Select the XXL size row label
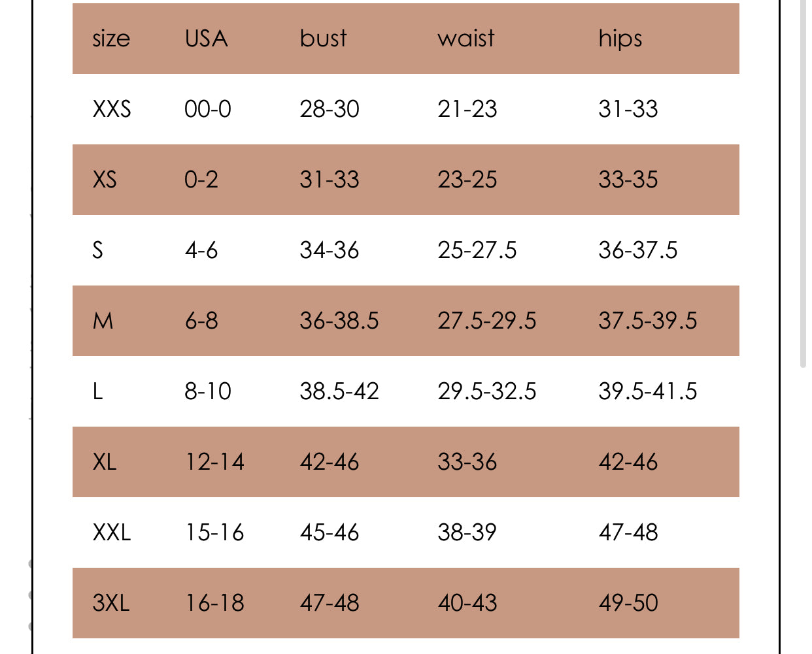This screenshot has height=654, width=812. click(x=112, y=532)
